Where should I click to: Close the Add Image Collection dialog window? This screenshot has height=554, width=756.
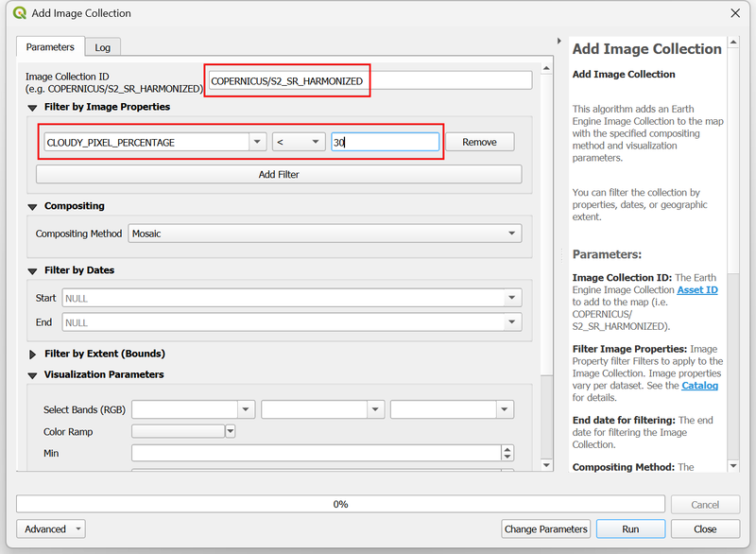735,13
